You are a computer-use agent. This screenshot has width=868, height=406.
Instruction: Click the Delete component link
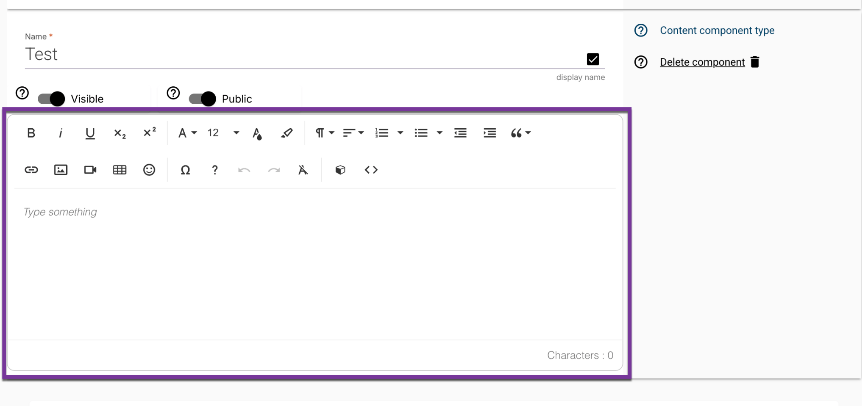point(702,62)
